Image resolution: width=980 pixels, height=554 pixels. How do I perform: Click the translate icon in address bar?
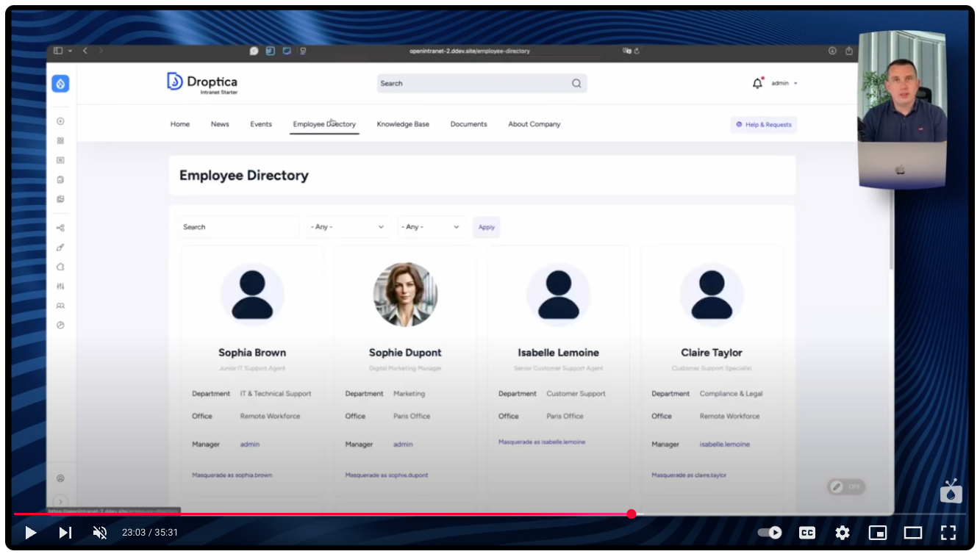tap(626, 51)
